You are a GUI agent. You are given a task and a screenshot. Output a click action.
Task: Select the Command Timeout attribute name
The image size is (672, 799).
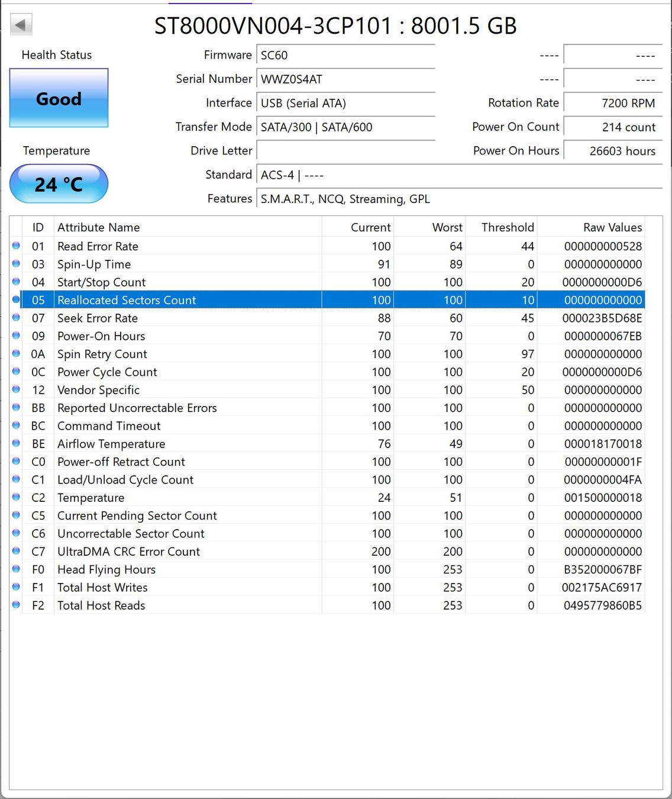(x=109, y=426)
